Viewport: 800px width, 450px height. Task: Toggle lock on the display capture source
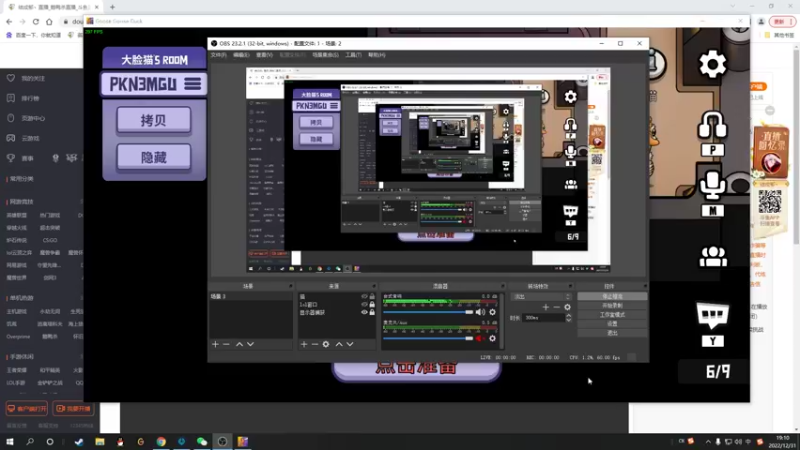pyautogui.click(x=372, y=312)
